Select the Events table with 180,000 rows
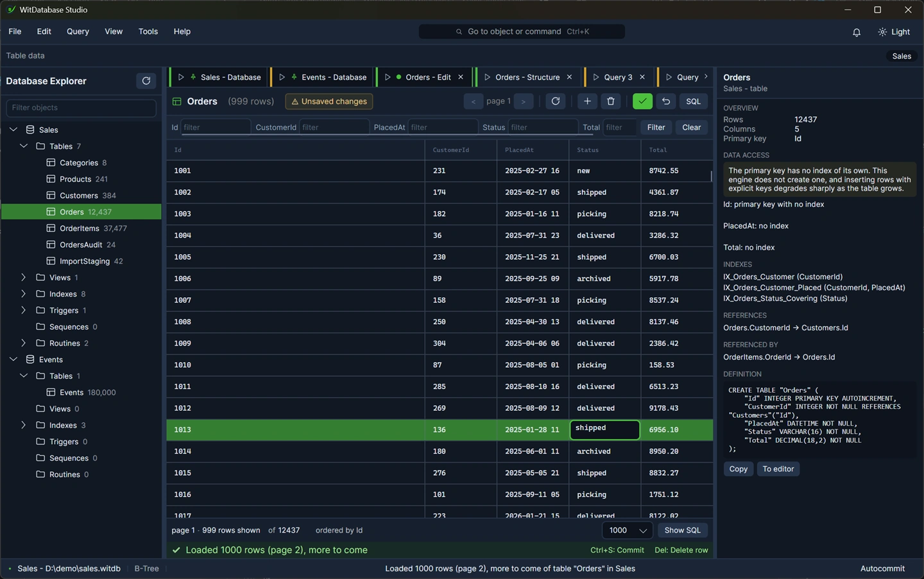924x579 pixels. click(x=81, y=392)
